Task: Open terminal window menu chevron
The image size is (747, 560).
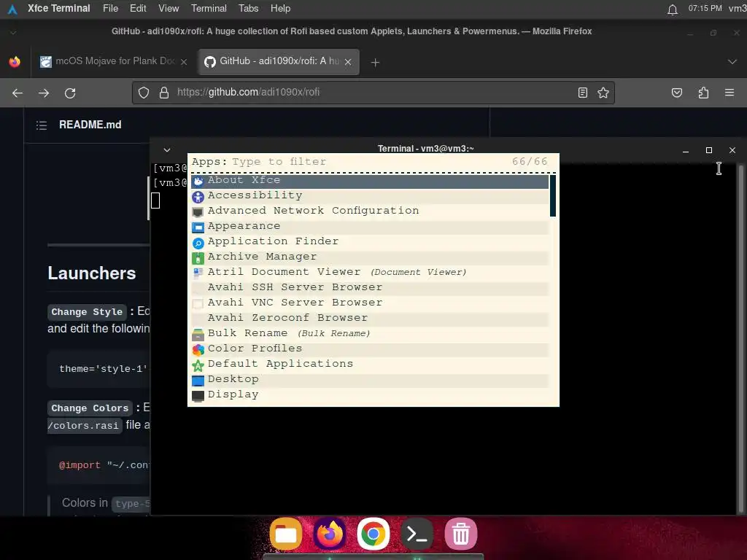Action: coord(167,149)
